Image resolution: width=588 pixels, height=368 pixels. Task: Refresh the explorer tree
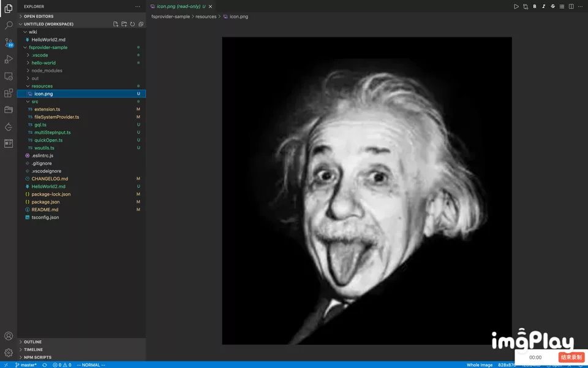pyautogui.click(x=132, y=24)
